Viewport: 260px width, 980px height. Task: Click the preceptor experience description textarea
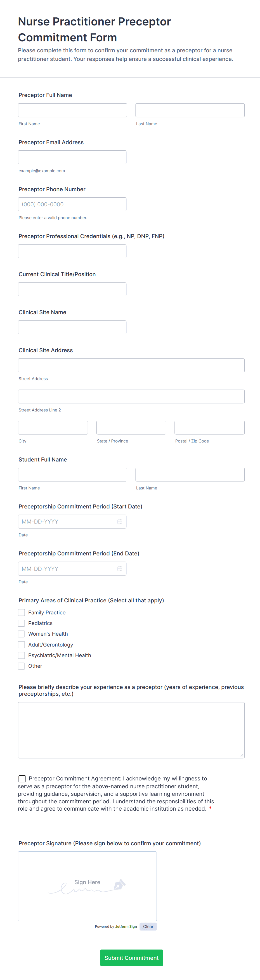[x=131, y=730]
